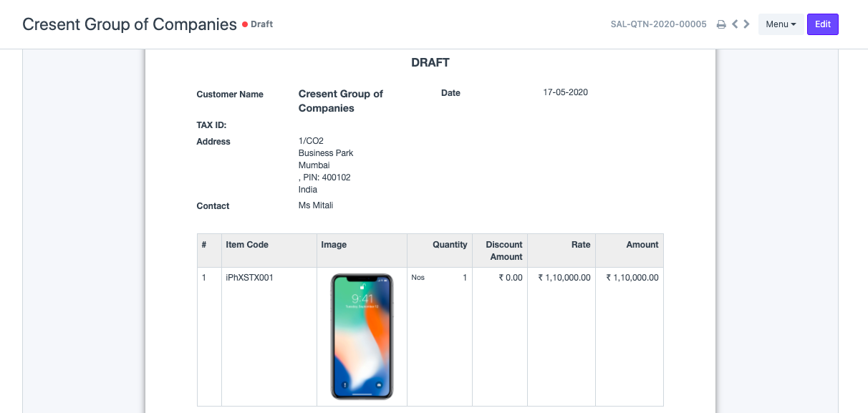
Task: Go to the next document arrow
Action: [x=747, y=24]
